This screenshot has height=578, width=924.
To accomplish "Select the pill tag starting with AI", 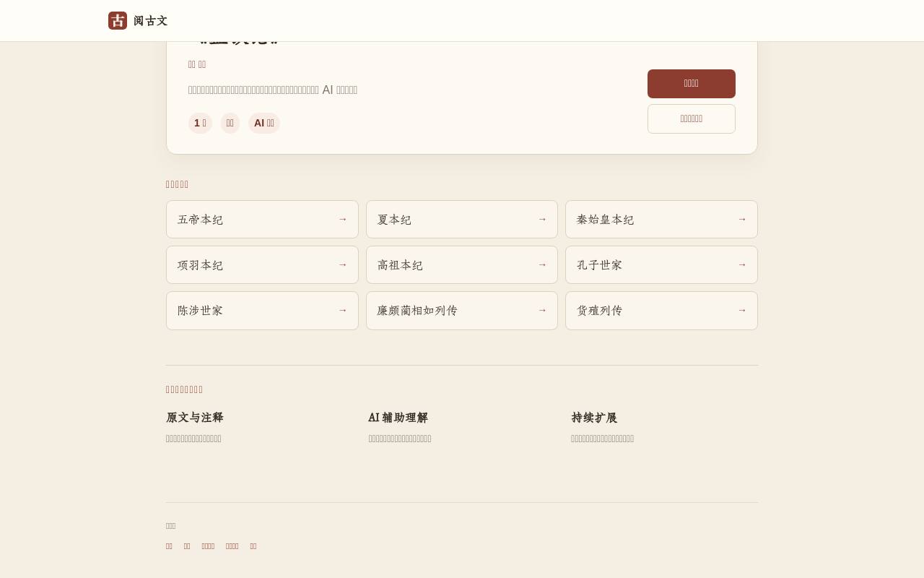I will (x=264, y=123).
